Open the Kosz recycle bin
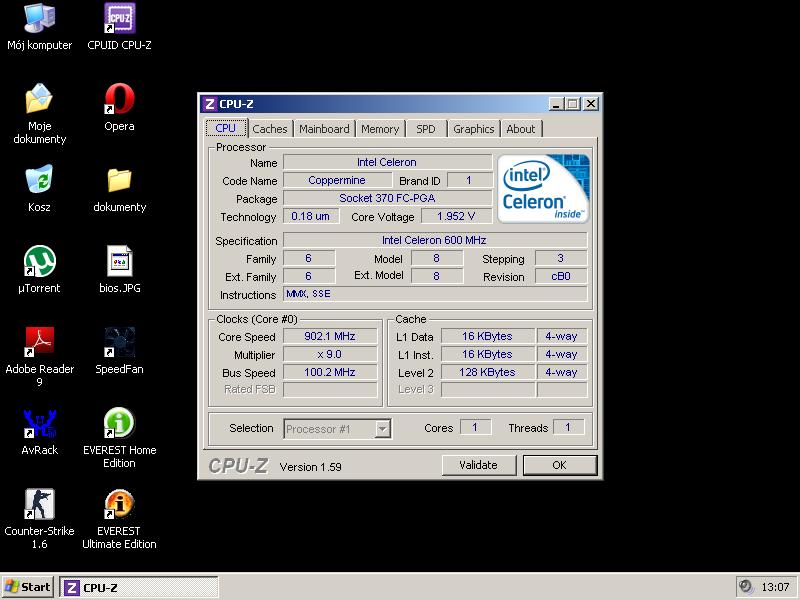Viewport: 800px width, 600px height. point(39,180)
